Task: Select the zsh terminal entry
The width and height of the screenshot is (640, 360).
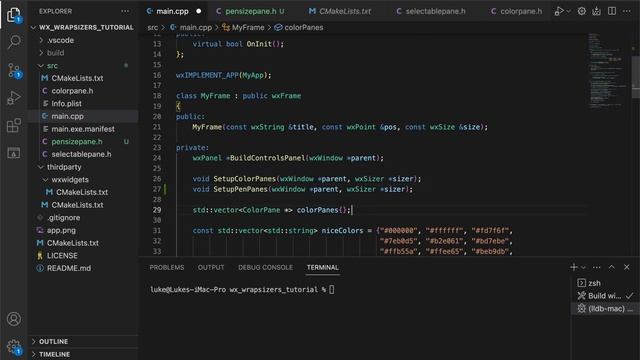Action: pos(605,283)
